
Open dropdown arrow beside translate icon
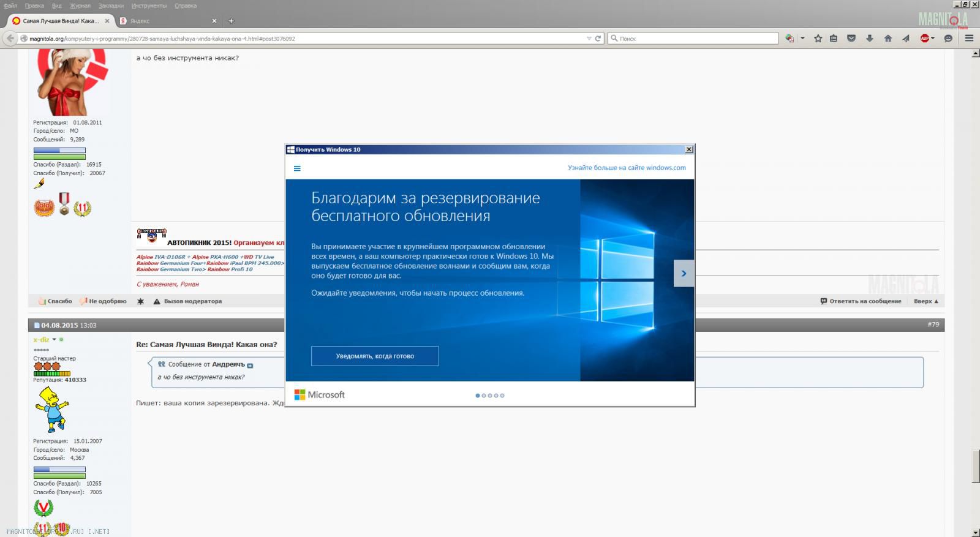pyautogui.click(x=802, y=39)
